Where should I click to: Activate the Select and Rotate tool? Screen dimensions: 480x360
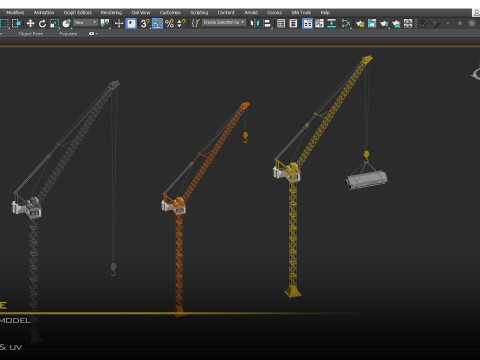[42, 23]
